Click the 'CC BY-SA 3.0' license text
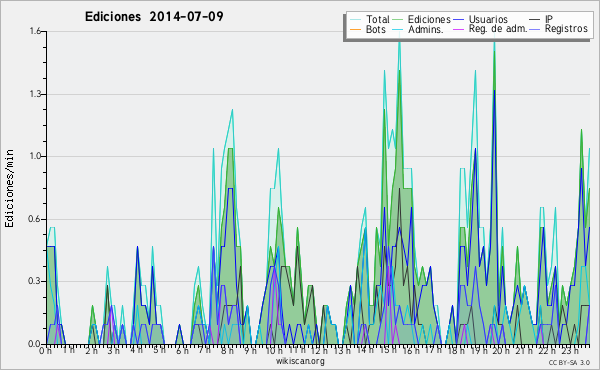 click(x=569, y=362)
